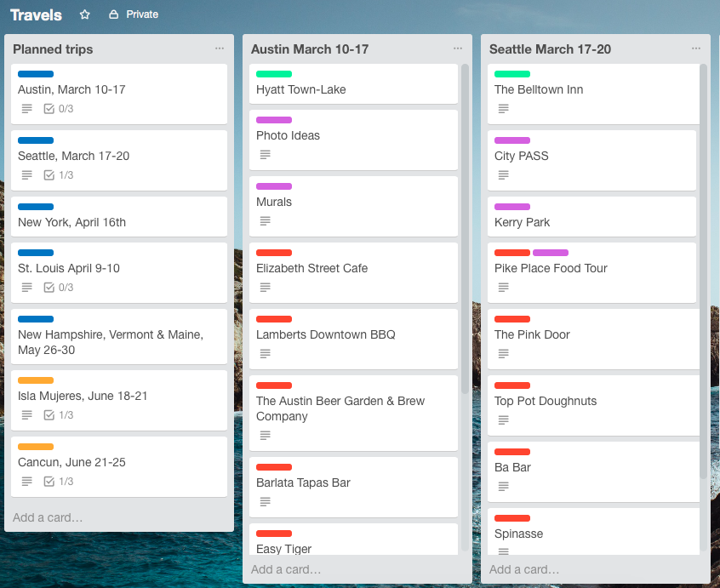The width and height of the screenshot is (720, 588).
Task: Click description icon on Lamberts Downtown BBQ card
Action: point(266,353)
